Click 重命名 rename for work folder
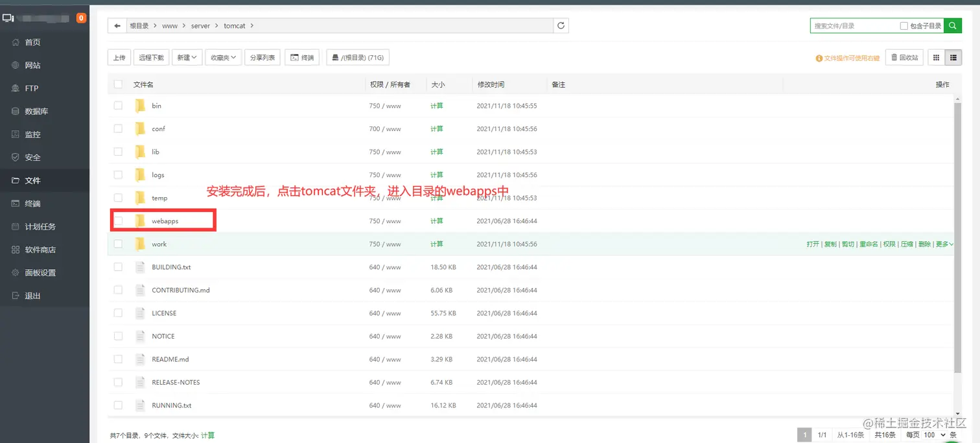980x443 pixels. coord(869,245)
